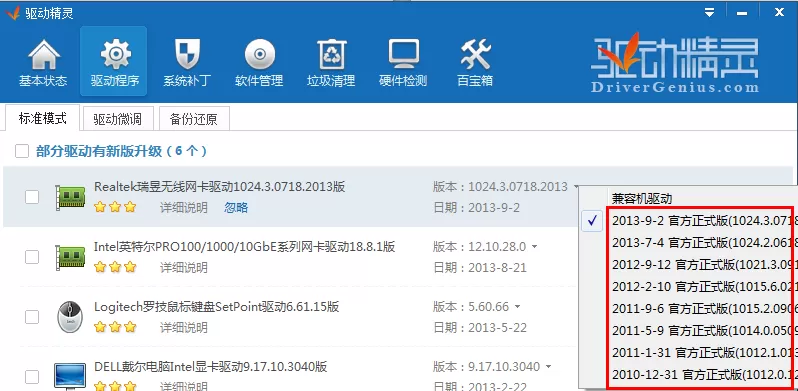Click the 日期：2013-8-21 text
This screenshot has width=798, height=391.
[480, 268]
